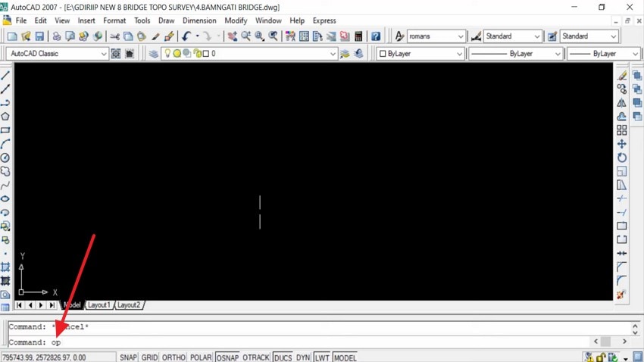Open the layer list dropdown
Screen dimensions: 644x362
333,54
